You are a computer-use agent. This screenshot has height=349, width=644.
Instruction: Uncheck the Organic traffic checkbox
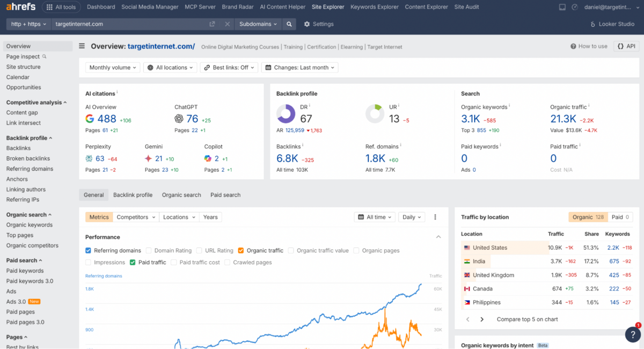coord(241,250)
